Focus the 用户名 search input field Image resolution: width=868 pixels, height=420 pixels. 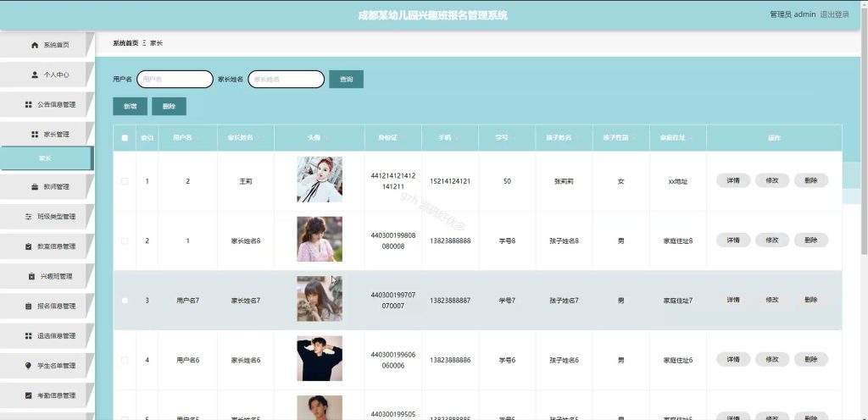point(175,79)
